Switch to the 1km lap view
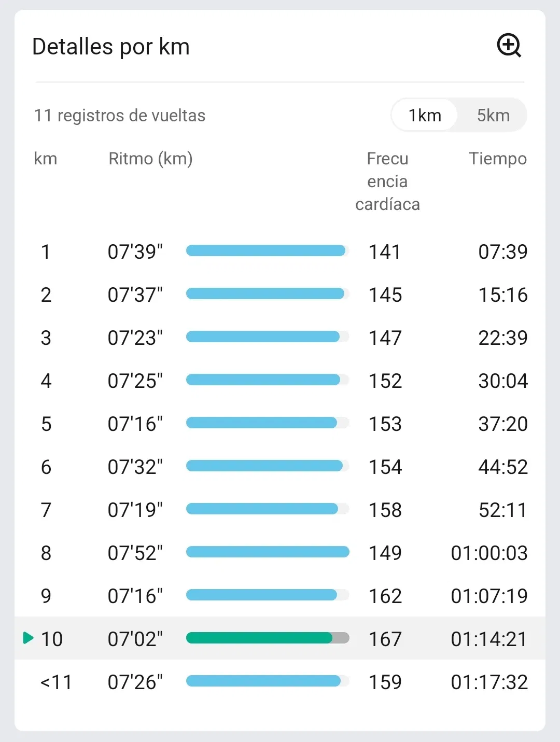Screen dimensions: 560x742 425,115
